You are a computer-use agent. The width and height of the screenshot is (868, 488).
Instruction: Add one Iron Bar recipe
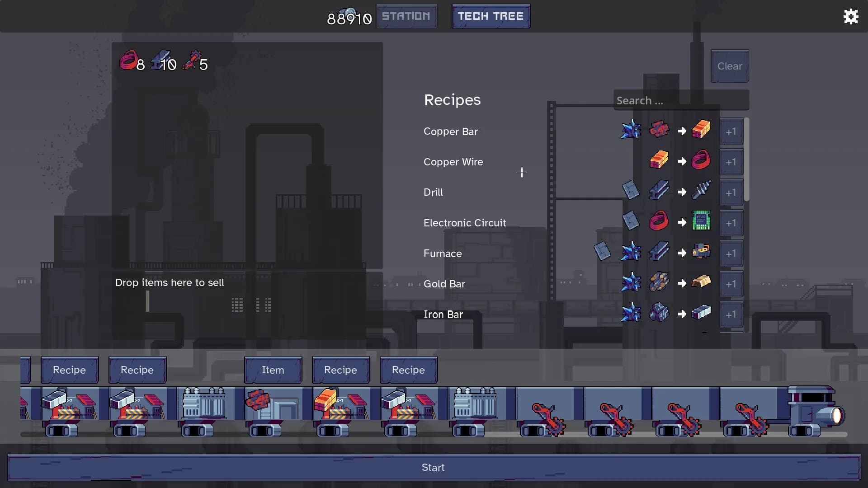coord(731,314)
